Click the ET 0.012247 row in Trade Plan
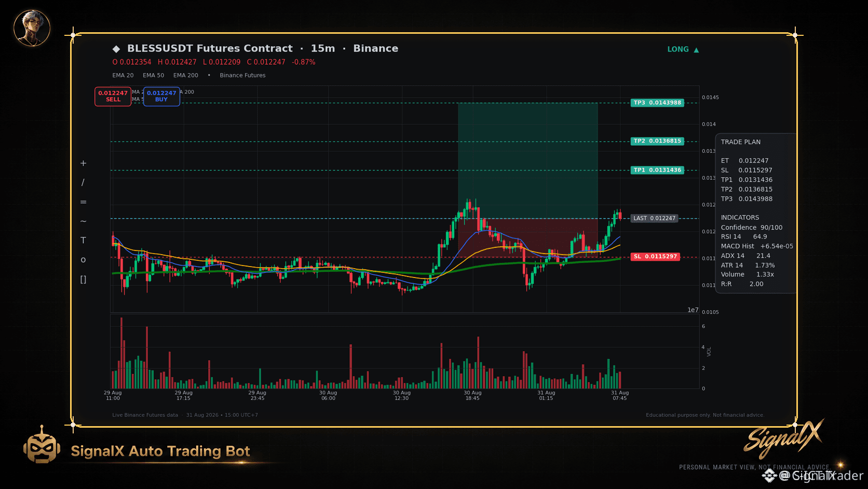 745,161
